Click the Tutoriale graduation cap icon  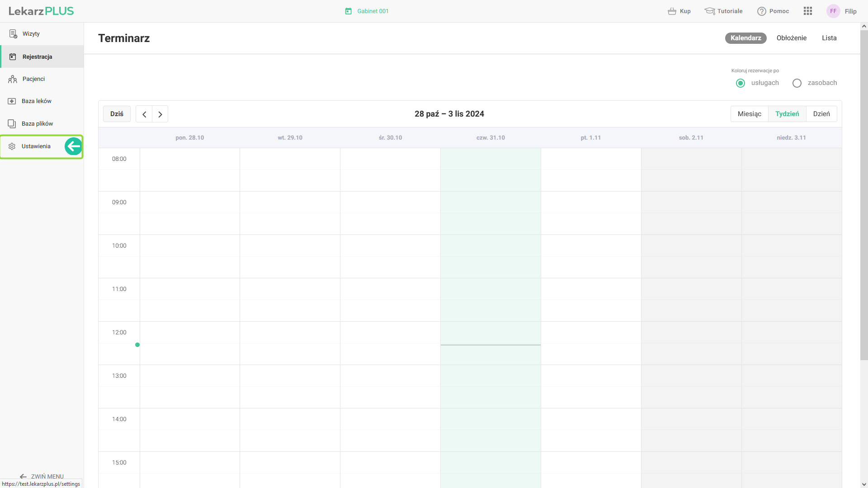click(x=709, y=11)
